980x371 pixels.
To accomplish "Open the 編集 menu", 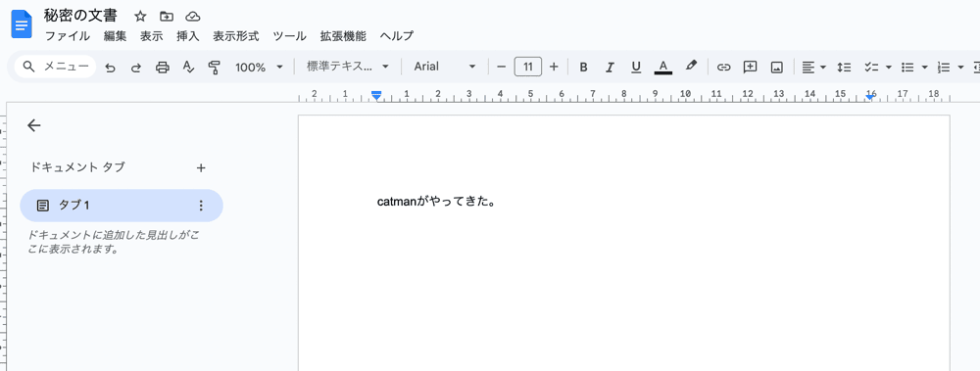I will [115, 36].
